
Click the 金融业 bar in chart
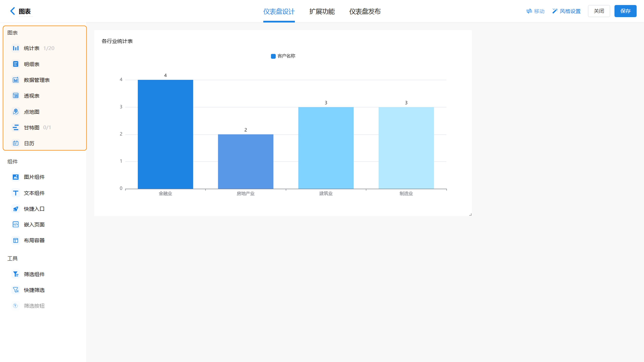[x=165, y=134]
